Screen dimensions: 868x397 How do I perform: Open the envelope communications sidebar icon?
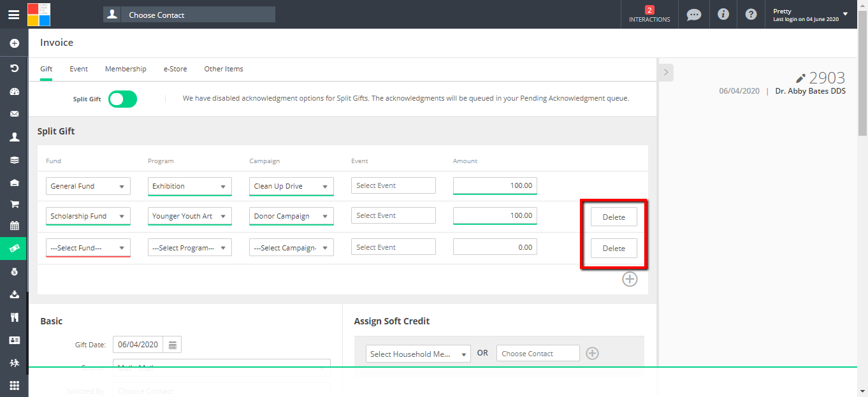[14, 114]
